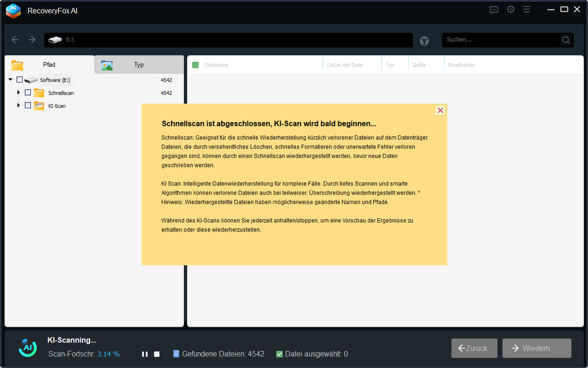Check the KI-Scan folder checkbox
This screenshot has width=588, height=368.
tap(27, 105)
